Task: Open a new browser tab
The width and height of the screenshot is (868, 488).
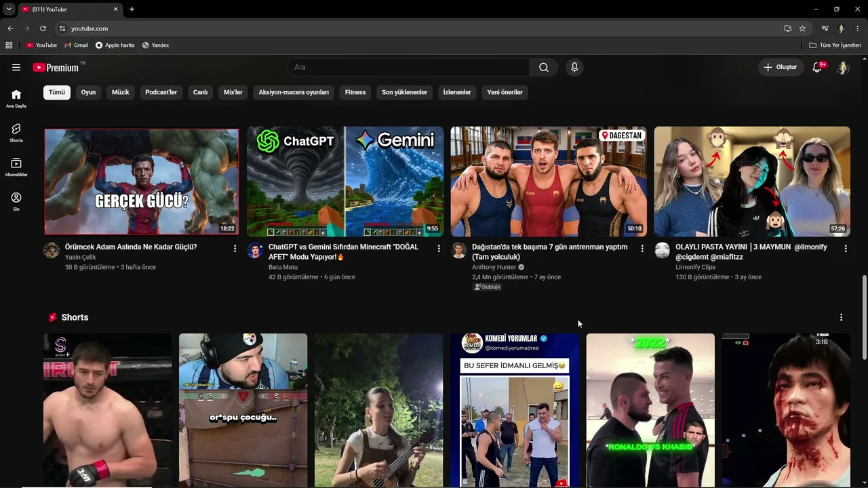Action: 132,9
